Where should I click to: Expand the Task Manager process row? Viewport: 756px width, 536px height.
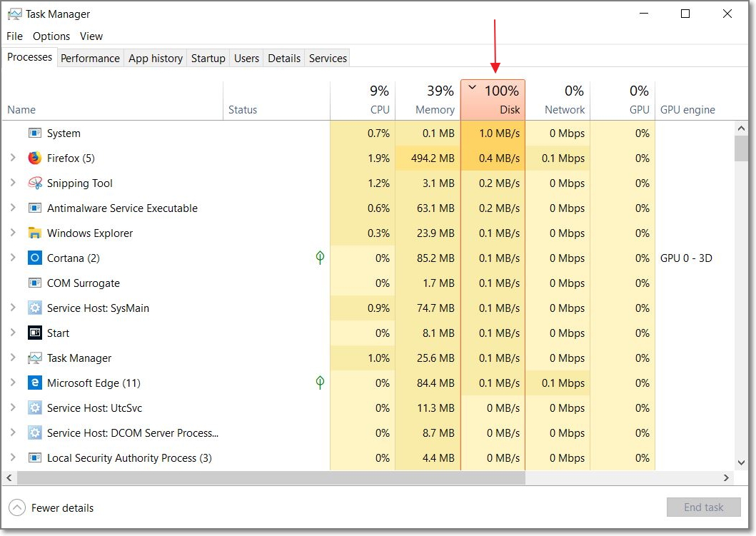click(x=13, y=358)
